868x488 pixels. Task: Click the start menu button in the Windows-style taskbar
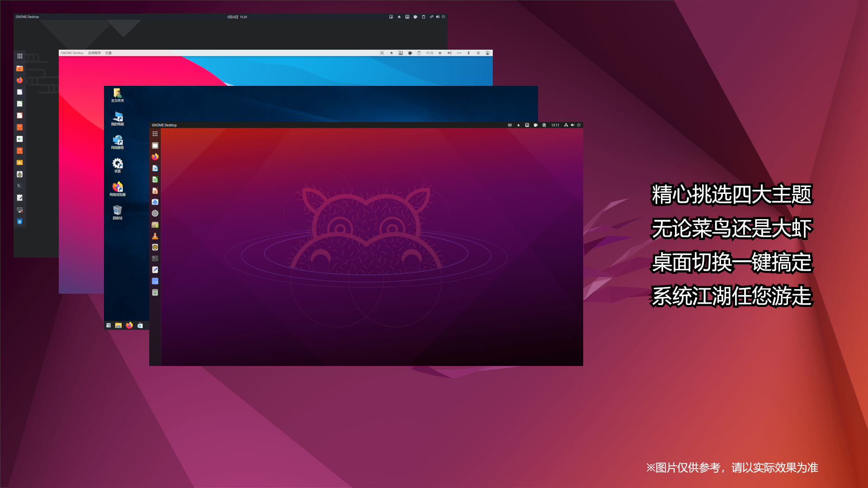tap(108, 325)
